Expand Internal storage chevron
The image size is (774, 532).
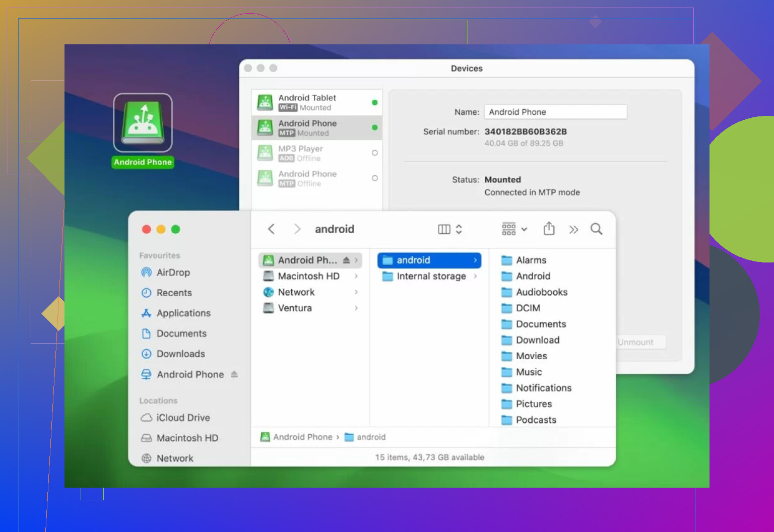[475, 276]
